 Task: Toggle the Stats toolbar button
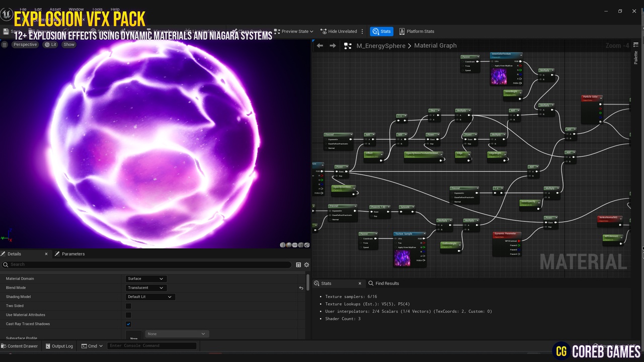381,31
